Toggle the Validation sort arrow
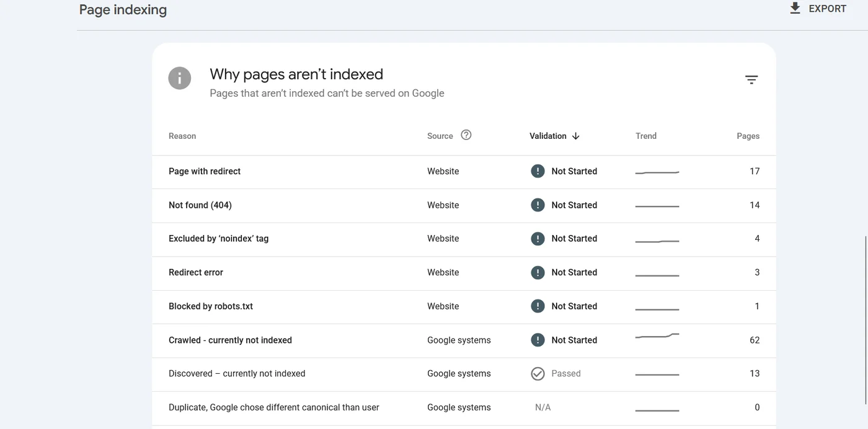868x429 pixels. coord(575,136)
